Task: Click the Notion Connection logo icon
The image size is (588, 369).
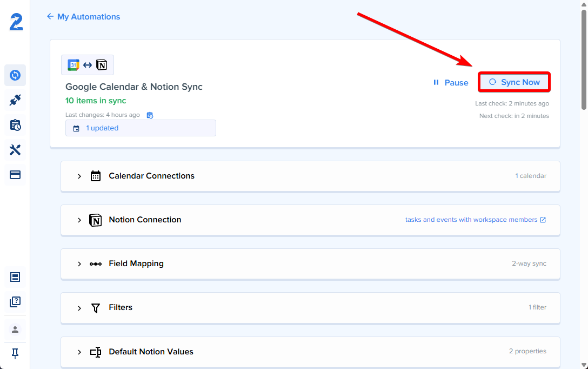Action: click(95, 220)
